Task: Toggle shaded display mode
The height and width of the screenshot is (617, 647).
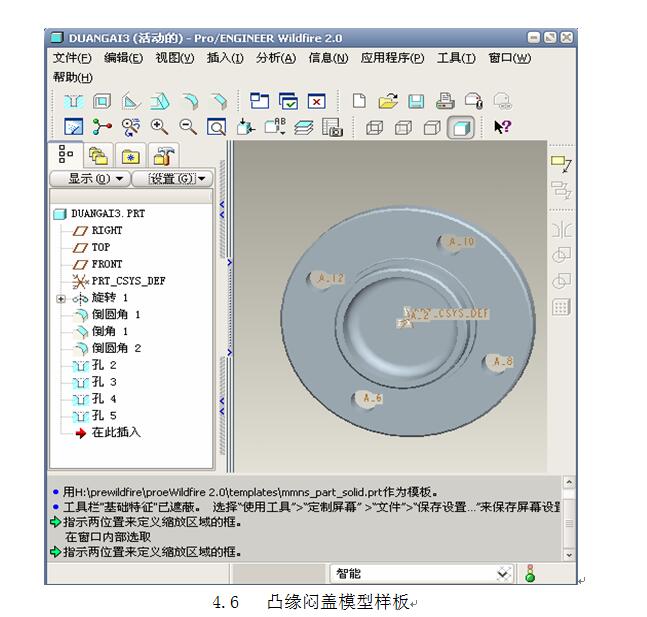Action: 461,128
